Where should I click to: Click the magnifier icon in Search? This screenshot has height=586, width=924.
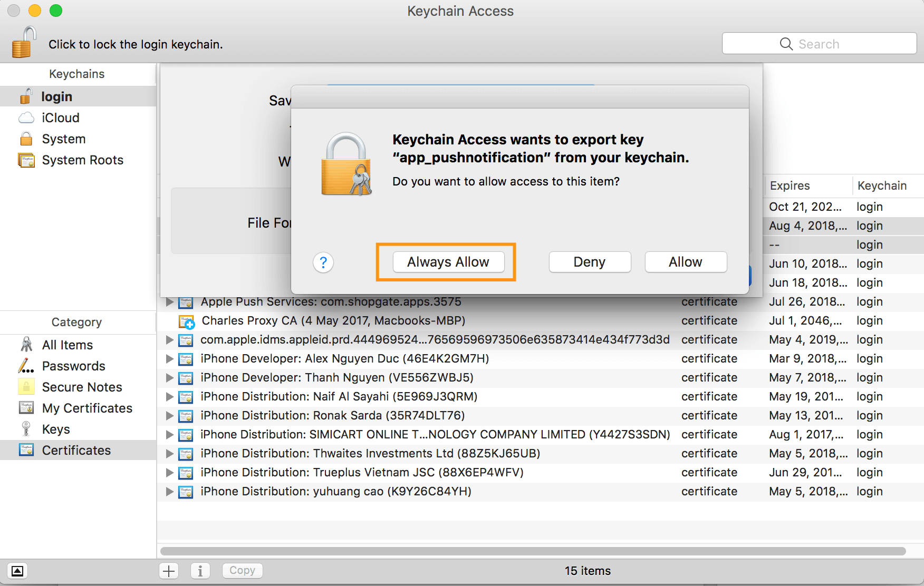point(786,44)
